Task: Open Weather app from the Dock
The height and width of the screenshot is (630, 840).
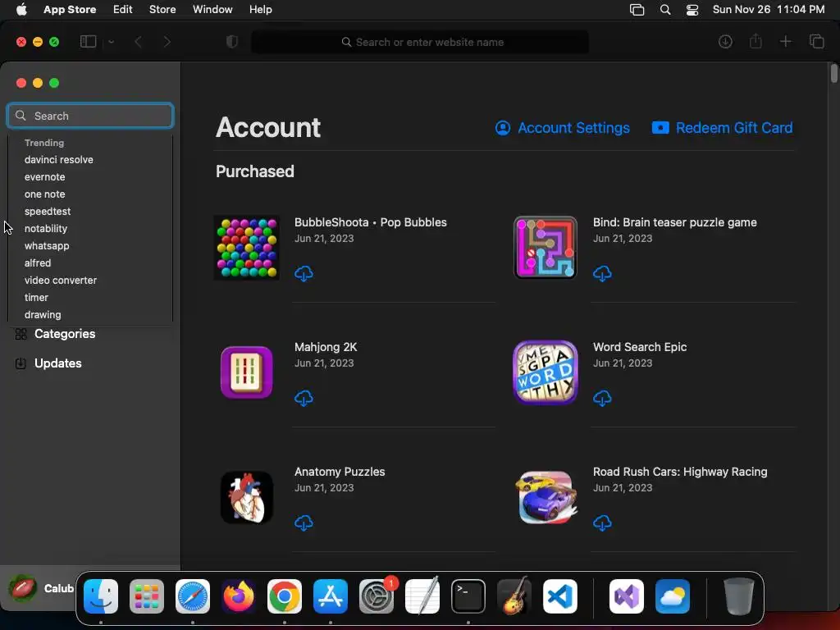Action: [x=673, y=596]
